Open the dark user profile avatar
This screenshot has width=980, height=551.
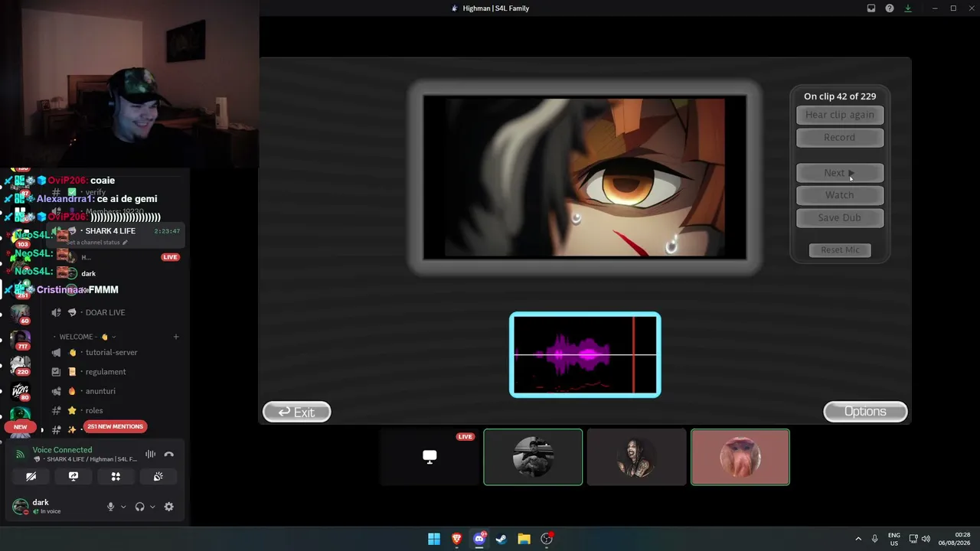click(21, 507)
